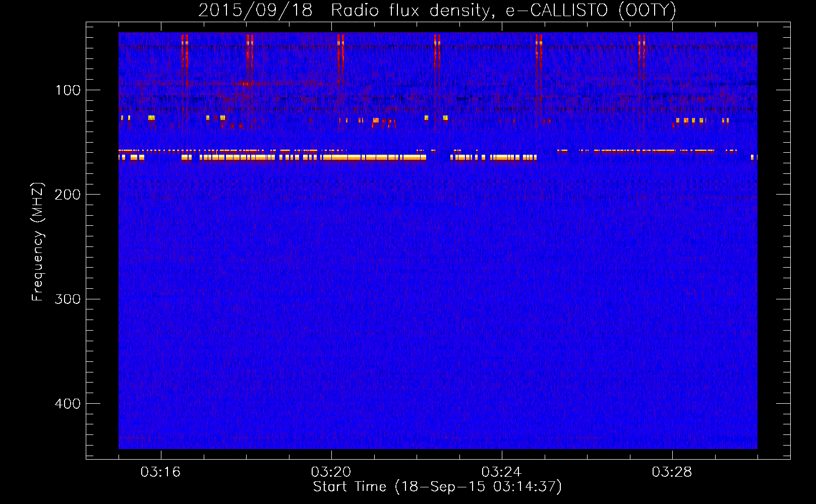Click the 03:20 time axis label

coord(331,472)
